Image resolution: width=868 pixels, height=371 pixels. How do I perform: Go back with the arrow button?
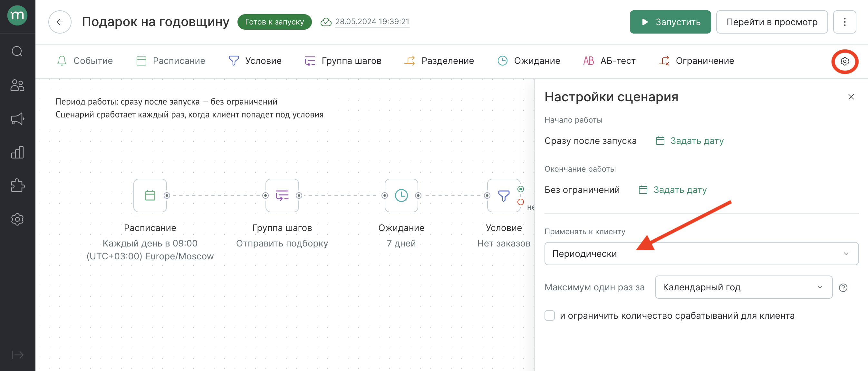click(60, 22)
